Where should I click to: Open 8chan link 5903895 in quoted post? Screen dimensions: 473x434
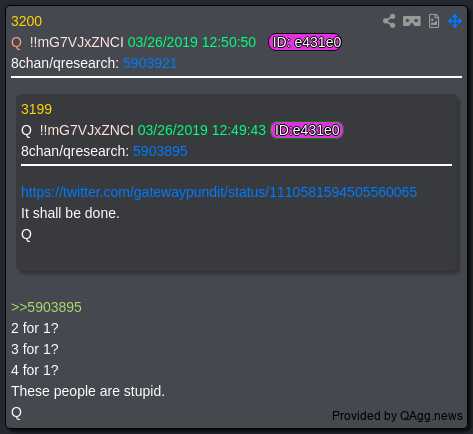[x=160, y=151]
